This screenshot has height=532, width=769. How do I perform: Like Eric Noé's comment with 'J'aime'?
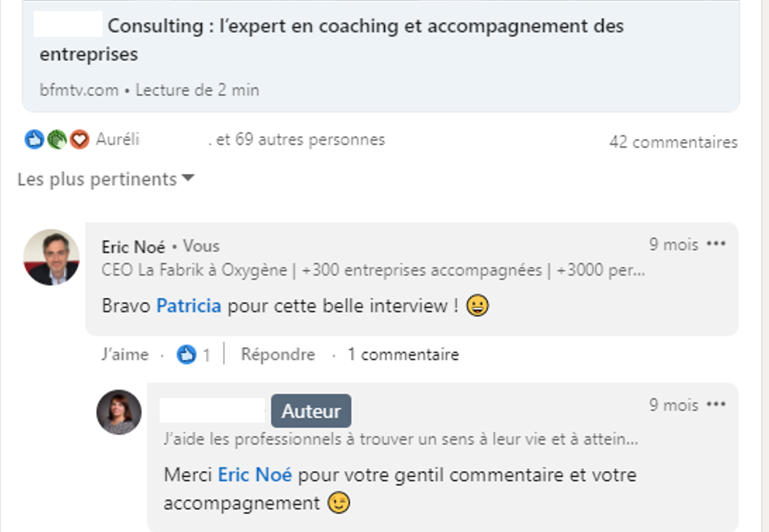(x=125, y=354)
